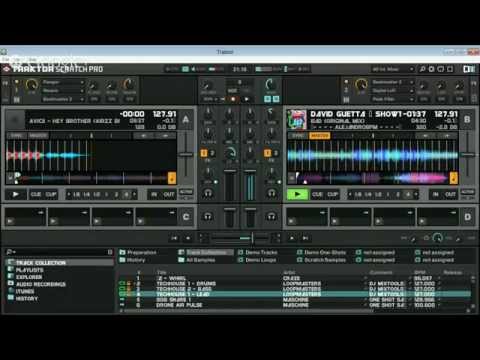Click Deck A tempo fader handle

[x=186, y=155]
